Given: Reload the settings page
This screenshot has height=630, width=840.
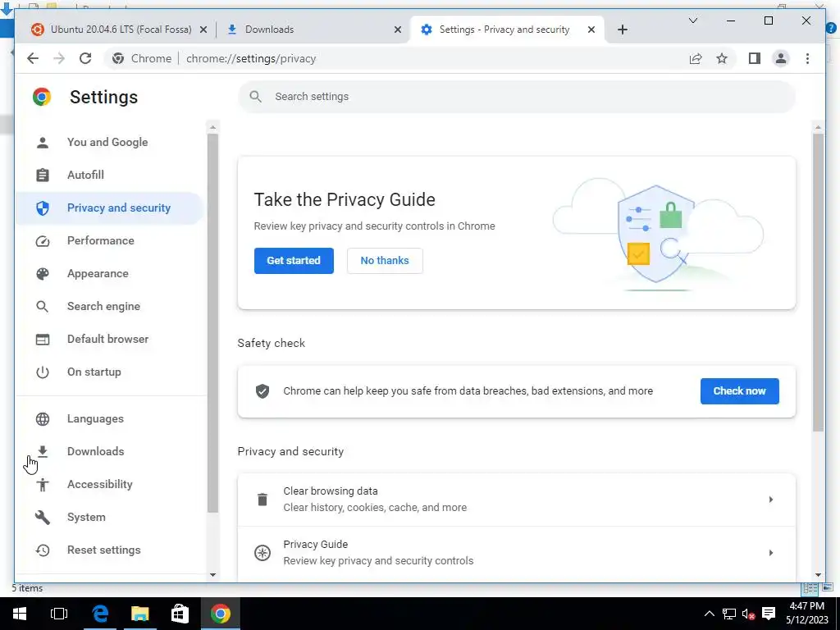Looking at the screenshot, I should (85, 58).
